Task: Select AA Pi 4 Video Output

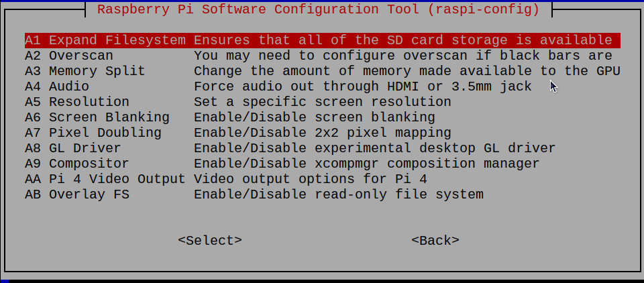Action: tap(105, 179)
